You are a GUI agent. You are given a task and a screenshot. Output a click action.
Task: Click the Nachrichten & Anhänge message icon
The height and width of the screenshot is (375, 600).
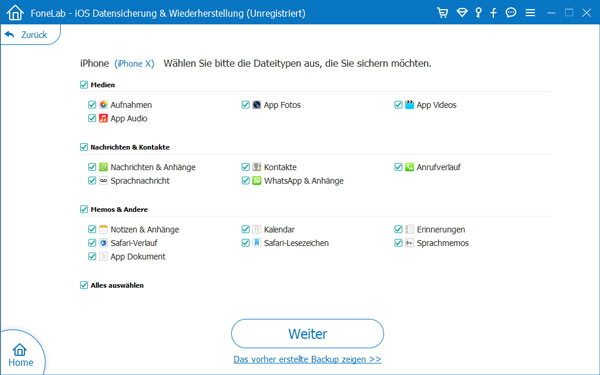click(103, 167)
